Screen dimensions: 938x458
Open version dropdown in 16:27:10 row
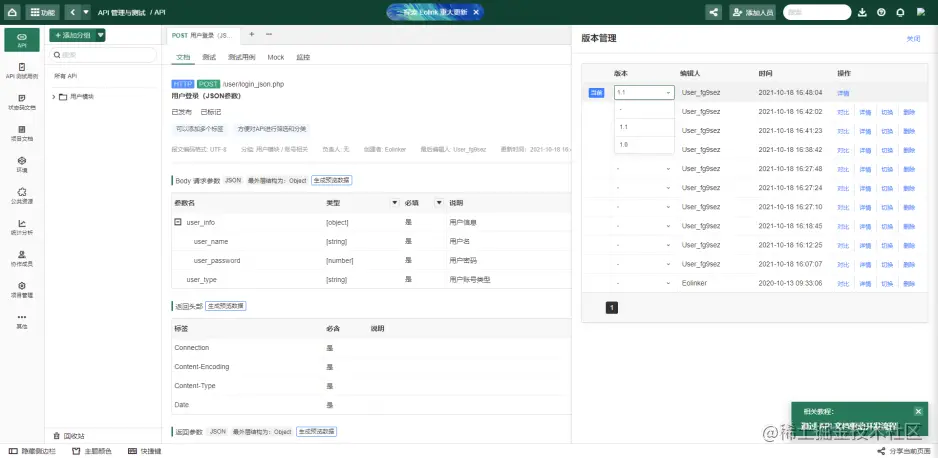coord(644,207)
